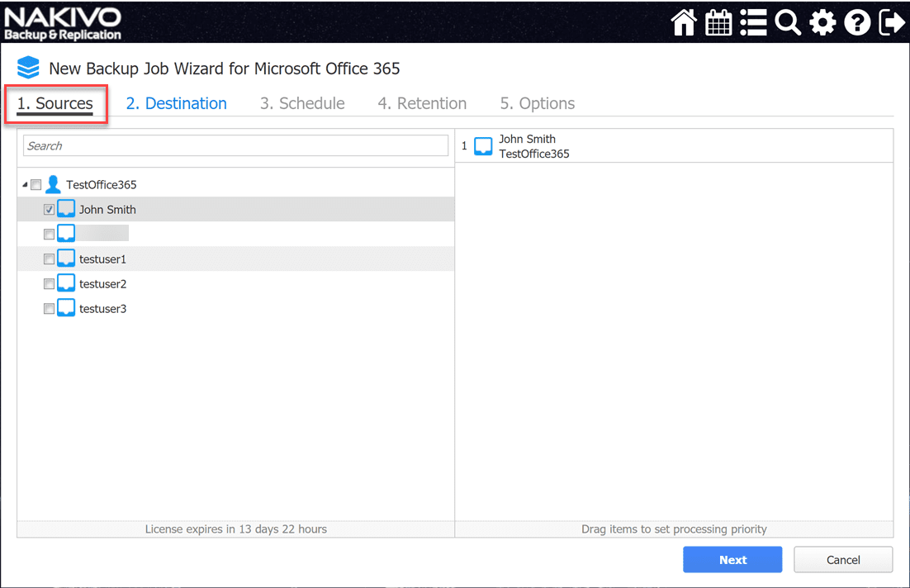Click the global search magnifier icon

point(788,22)
